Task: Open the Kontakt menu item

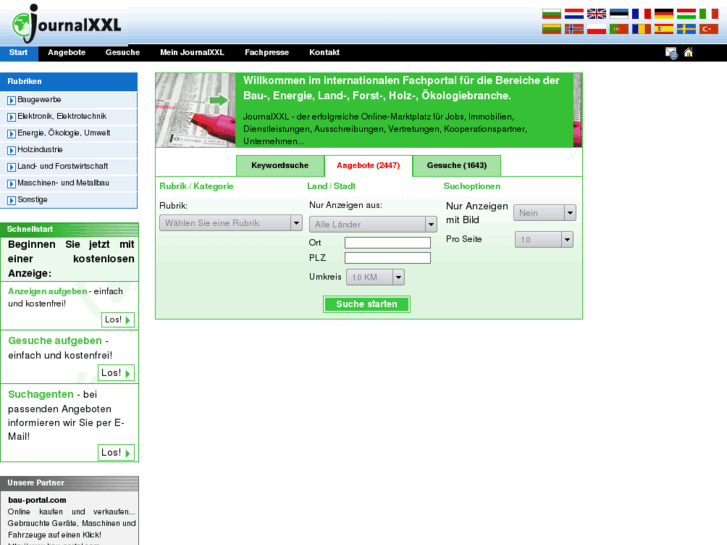Action: coord(324,52)
